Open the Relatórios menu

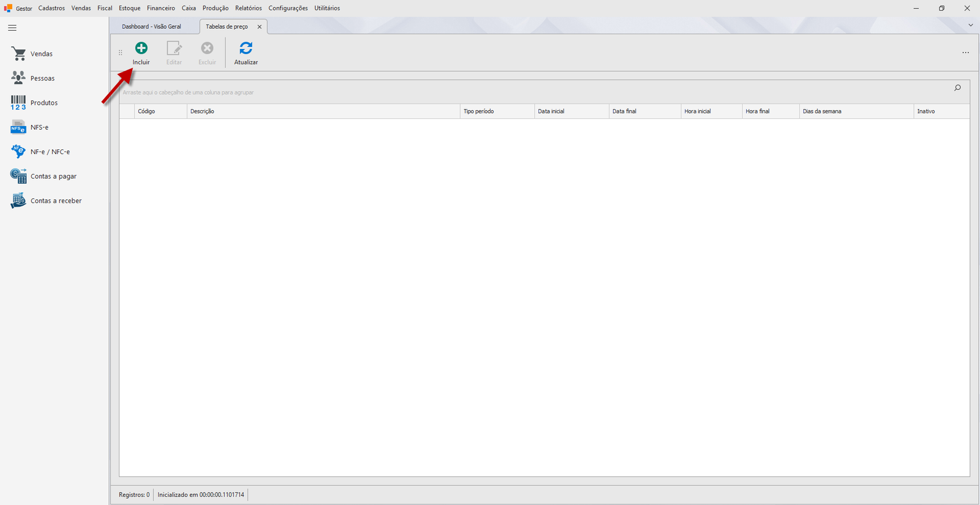point(249,8)
